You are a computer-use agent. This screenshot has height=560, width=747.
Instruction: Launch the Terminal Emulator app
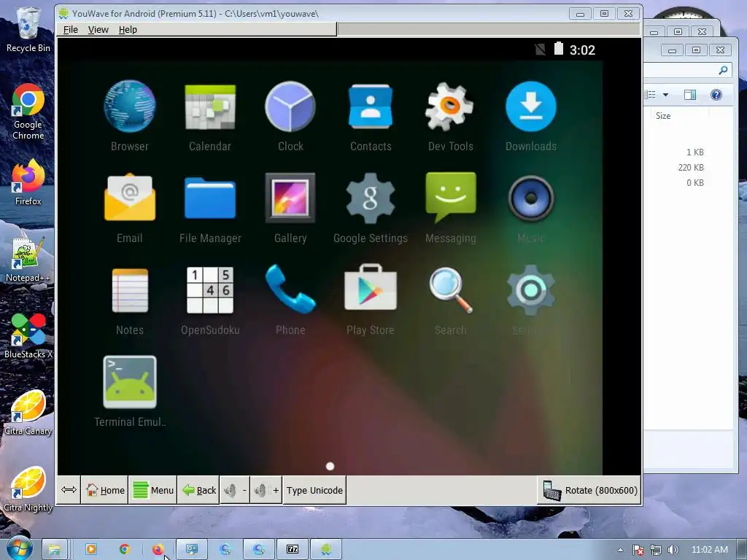pyautogui.click(x=130, y=382)
